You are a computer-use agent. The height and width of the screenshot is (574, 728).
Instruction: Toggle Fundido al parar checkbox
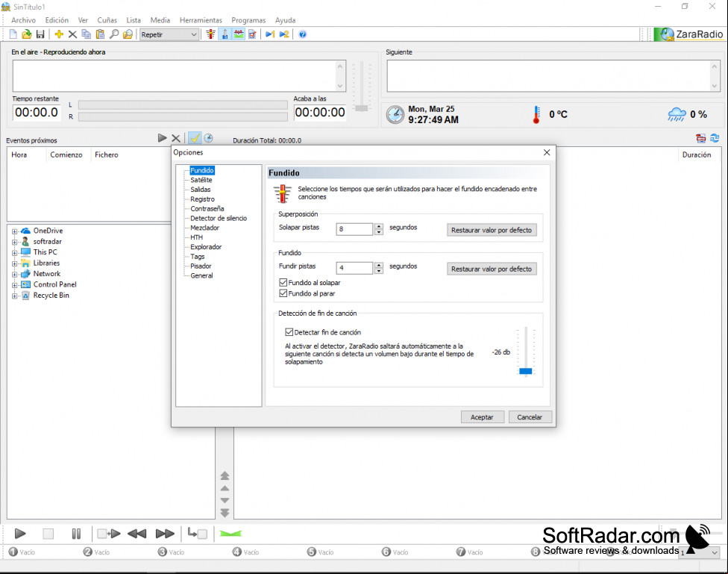pyautogui.click(x=283, y=293)
